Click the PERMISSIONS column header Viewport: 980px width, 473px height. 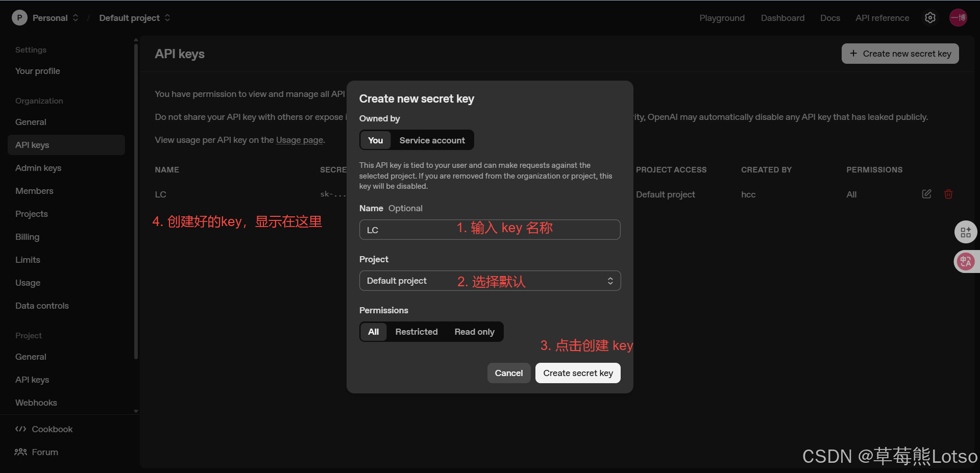[874, 170]
